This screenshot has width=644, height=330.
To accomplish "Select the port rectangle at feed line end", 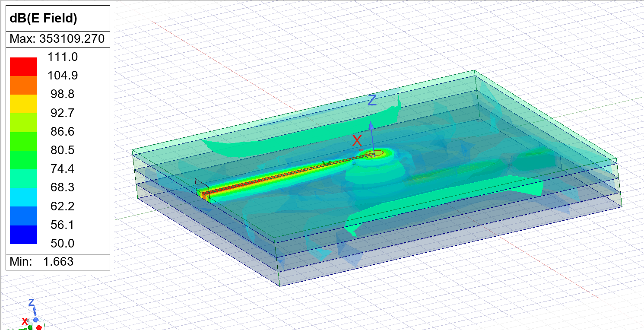I will [202, 190].
